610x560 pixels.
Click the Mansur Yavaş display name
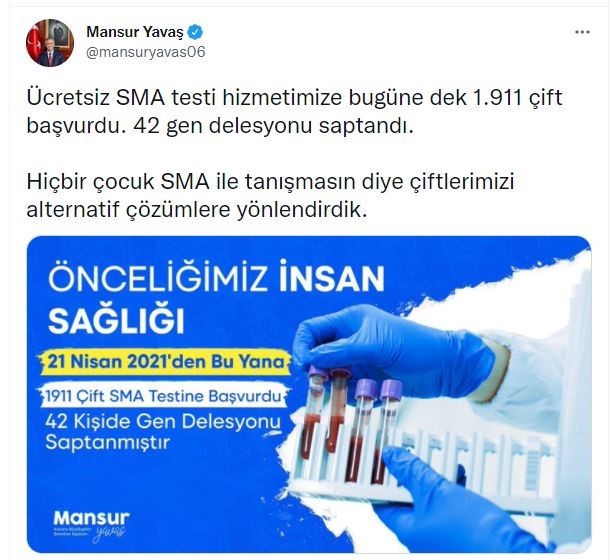(x=135, y=32)
